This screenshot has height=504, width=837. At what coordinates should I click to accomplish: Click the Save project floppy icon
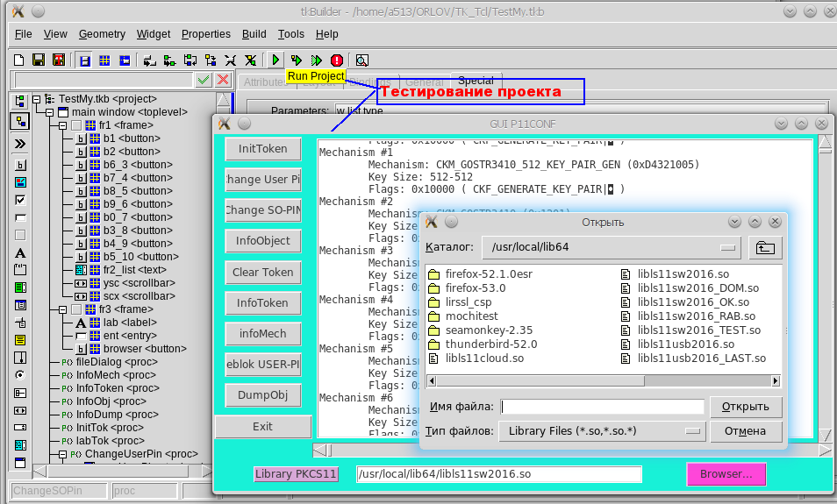pyautogui.click(x=39, y=60)
